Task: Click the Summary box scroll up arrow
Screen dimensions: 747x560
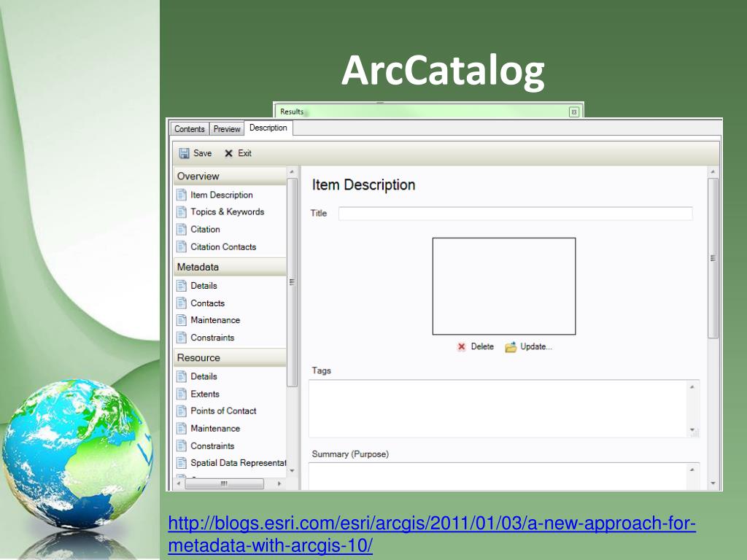Action: [692, 470]
